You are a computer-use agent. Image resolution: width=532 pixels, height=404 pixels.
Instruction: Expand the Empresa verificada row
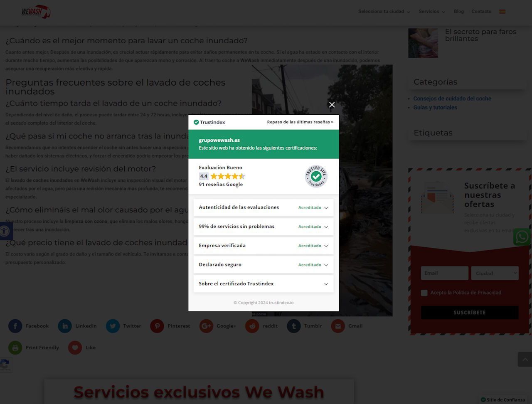coord(264,246)
